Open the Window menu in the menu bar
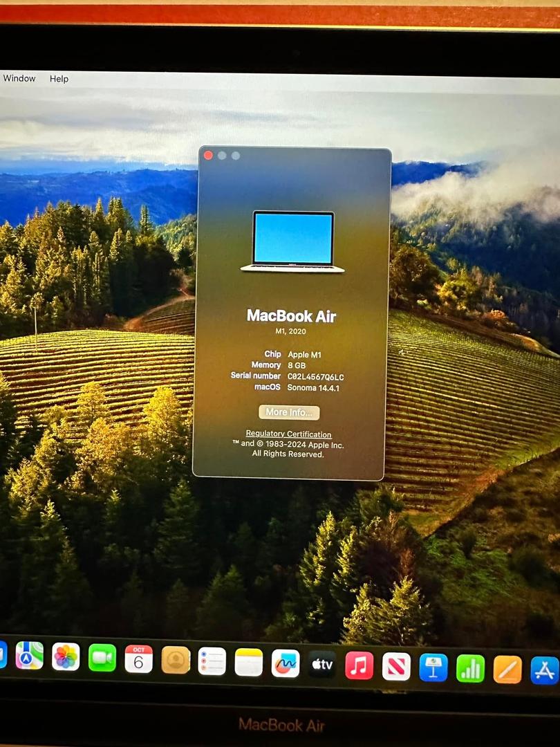 pyautogui.click(x=19, y=78)
